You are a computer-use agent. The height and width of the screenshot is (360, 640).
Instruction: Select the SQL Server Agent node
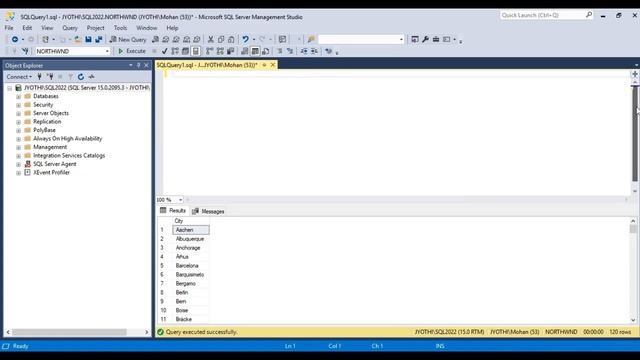pyautogui.click(x=55, y=164)
